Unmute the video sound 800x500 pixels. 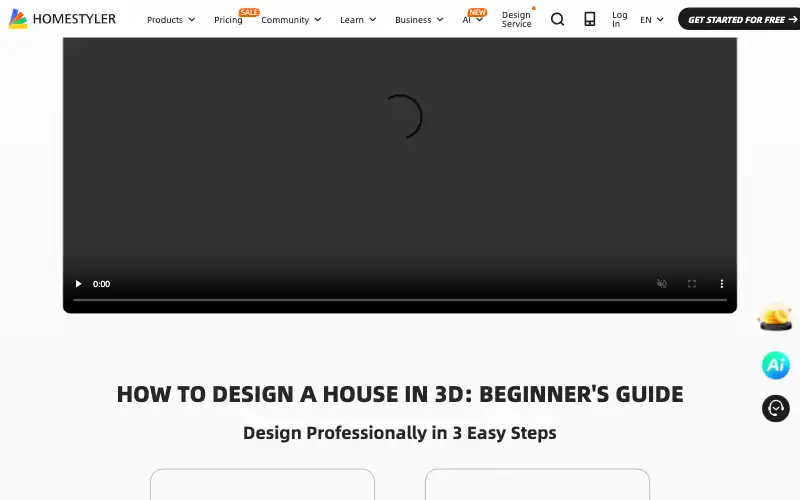coord(662,284)
